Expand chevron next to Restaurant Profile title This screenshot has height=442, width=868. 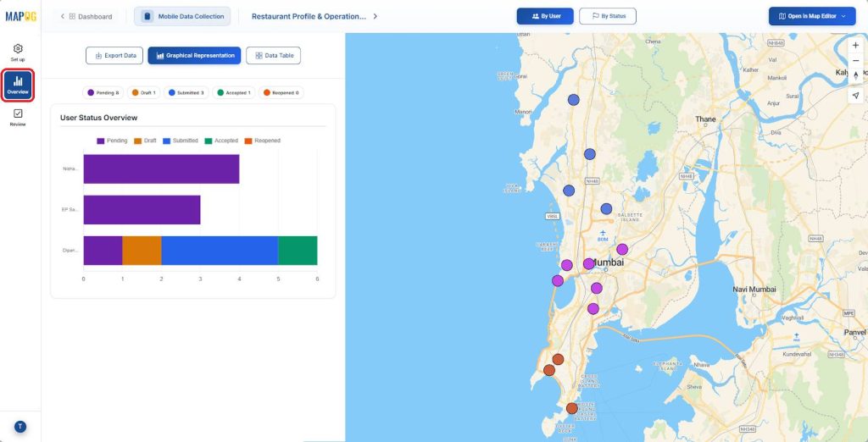click(376, 17)
